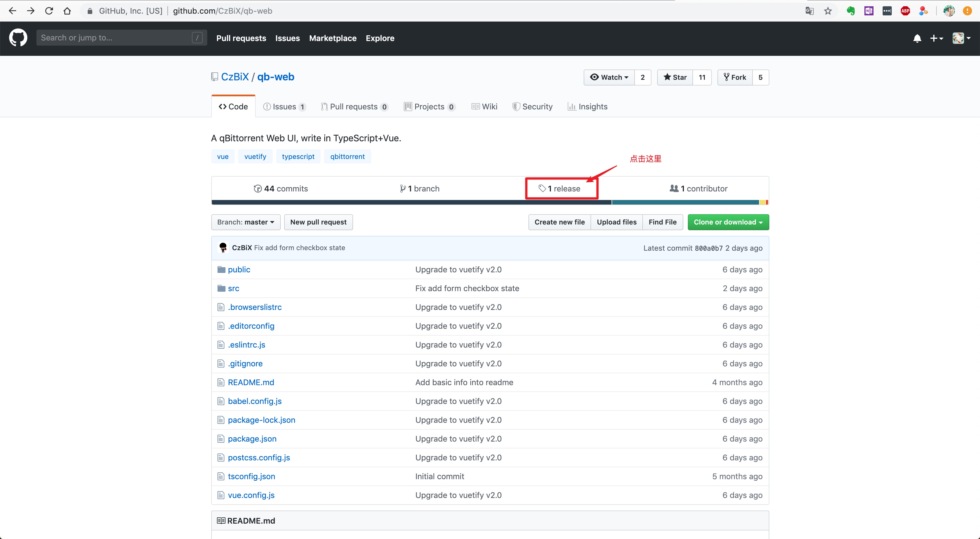Open the 1 release link
980x539 pixels.
click(560, 189)
